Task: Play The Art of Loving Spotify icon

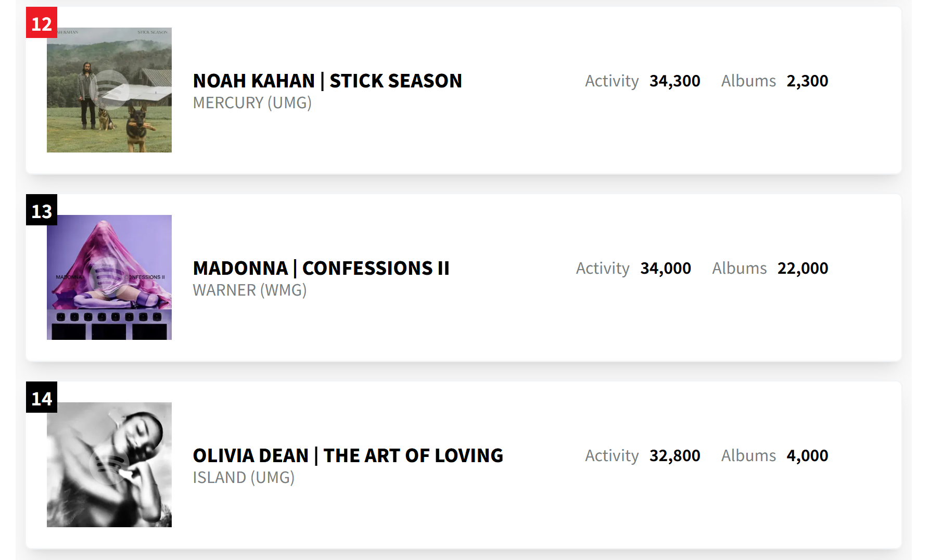Action: (x=109, y=465)
